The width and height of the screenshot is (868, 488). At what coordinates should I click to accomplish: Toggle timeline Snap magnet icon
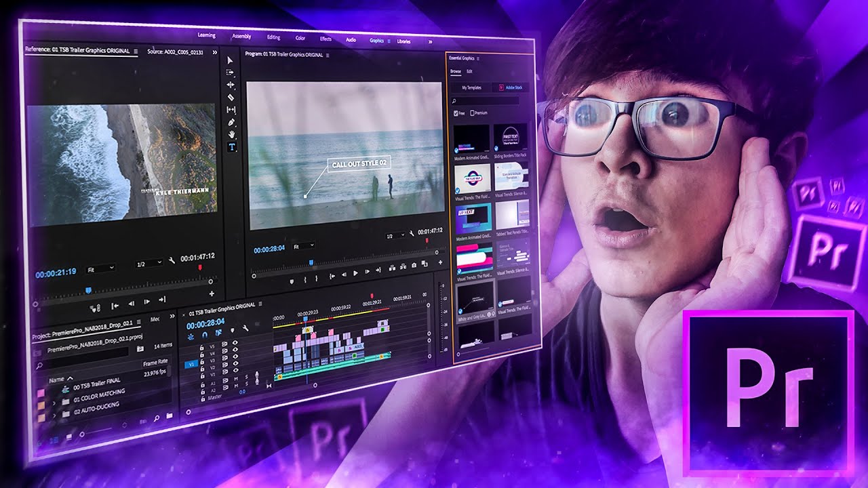205,334
